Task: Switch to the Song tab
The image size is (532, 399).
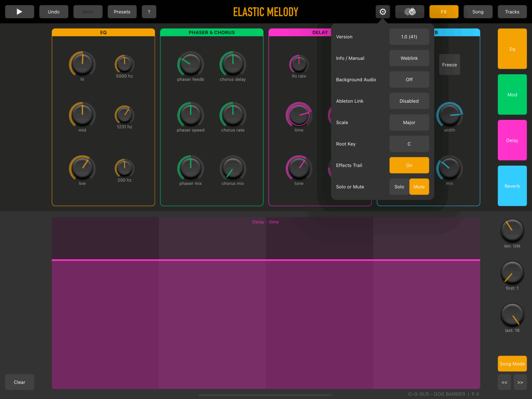Action: tap(478, 12)
